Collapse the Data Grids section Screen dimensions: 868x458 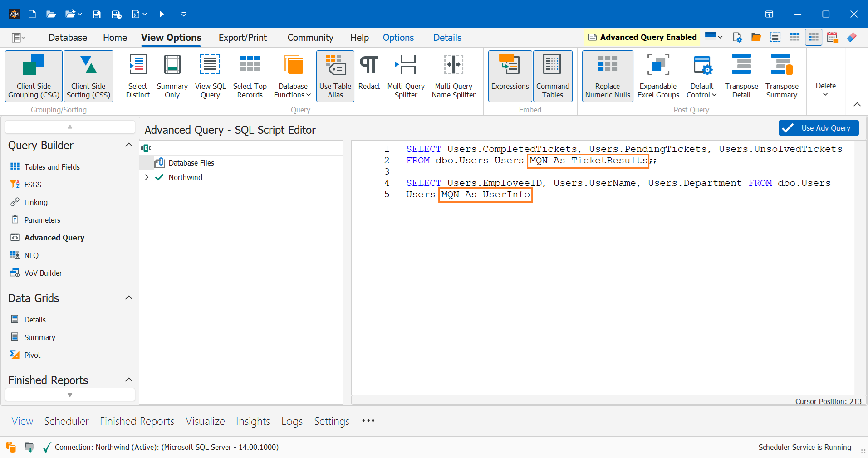point(128,298)
